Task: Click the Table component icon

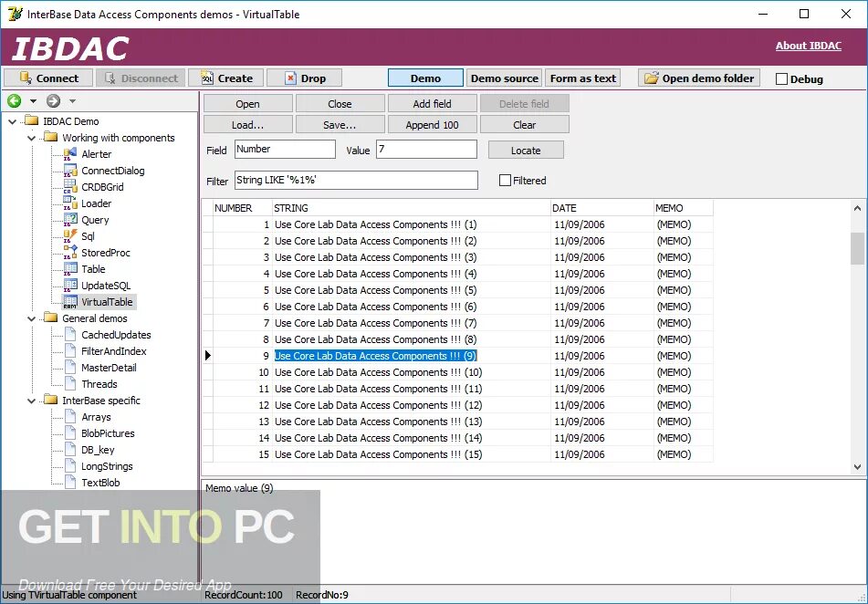Action: [70, 269]
